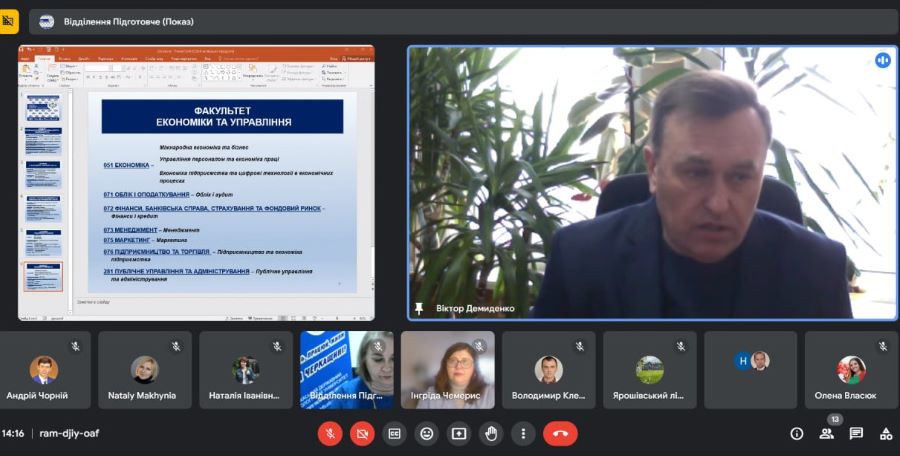Select Андрій Чорній participant tile
Image resolution: width=900 pixels, height=456 pixels.
point(44,370)
